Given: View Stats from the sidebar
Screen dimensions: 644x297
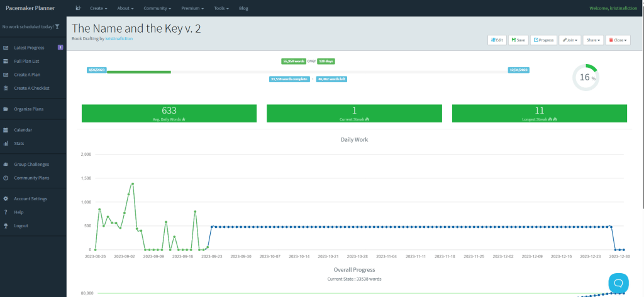Looking at the screenshot, I should point(19,143).
